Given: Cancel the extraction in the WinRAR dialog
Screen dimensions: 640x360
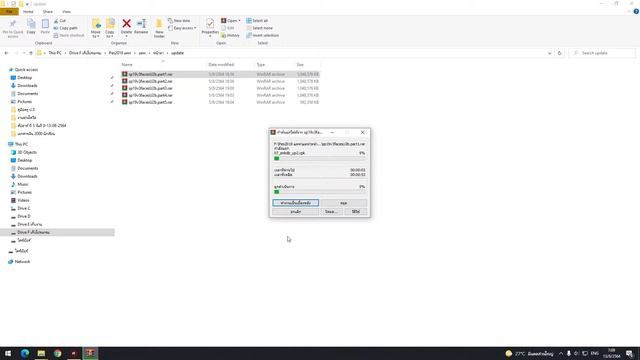Looking at the screenshot, I should click(x=296, y=212).
